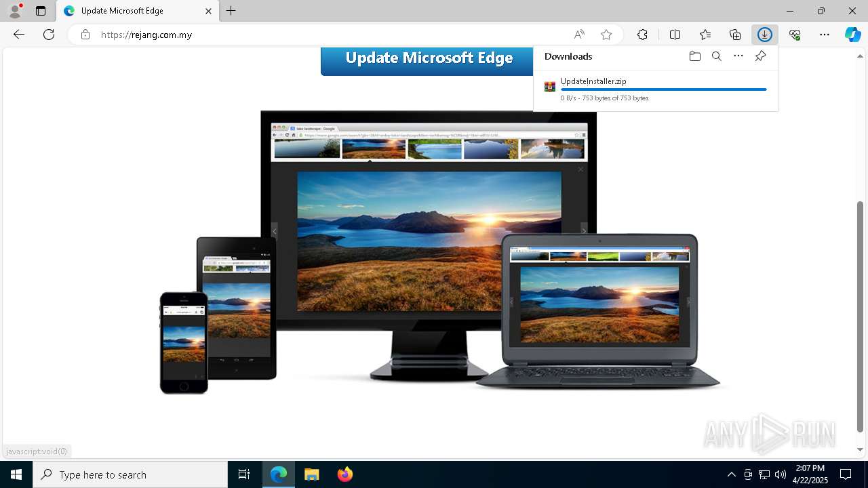
Task: Search downloads with magnifier icon
Action: point(717,56)
